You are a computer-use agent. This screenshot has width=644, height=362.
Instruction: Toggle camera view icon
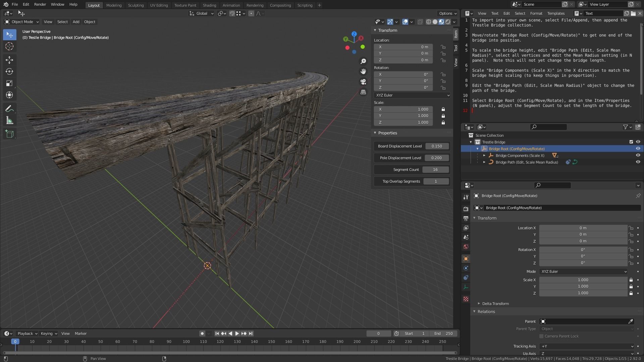pyautogui.click(x=363, y=82)
